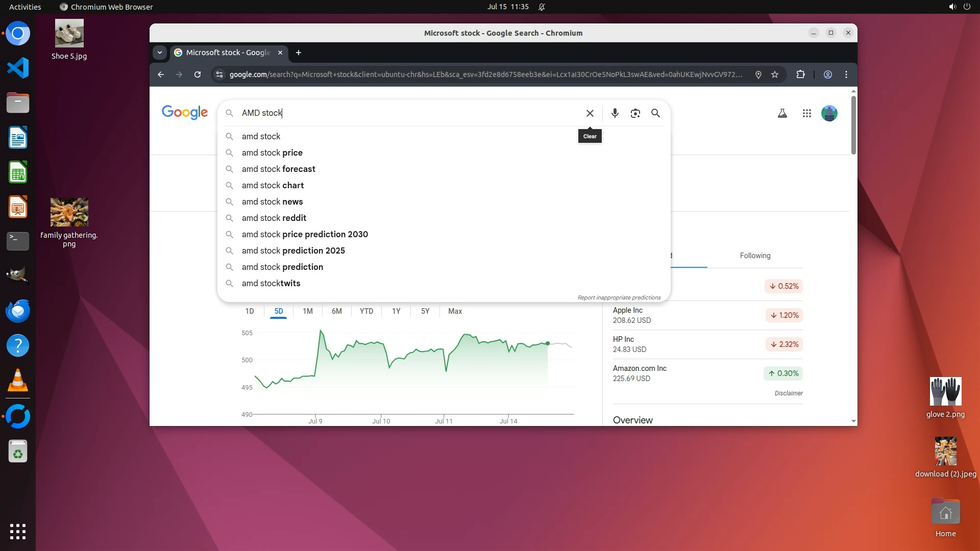Screen dimensions: 980x551
Task: Open the Google apps grid icon
Action: [x=806, y=113]
